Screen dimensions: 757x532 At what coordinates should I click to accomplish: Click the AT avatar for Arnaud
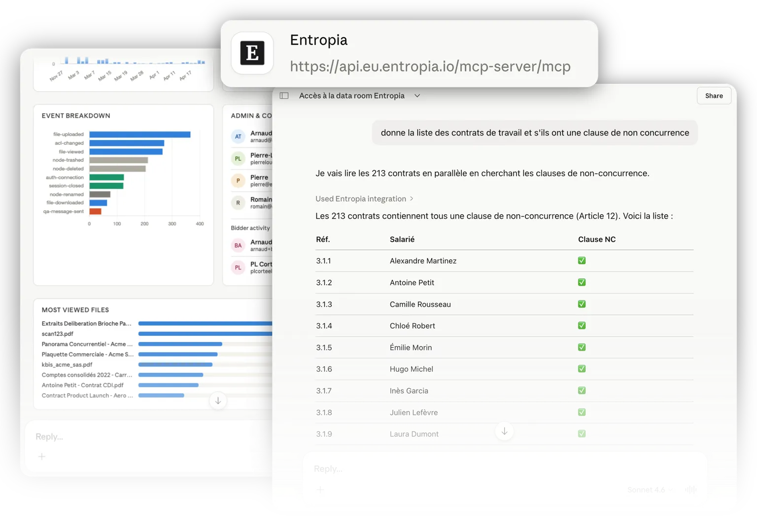pyautogui.click(x=238, y=136)
